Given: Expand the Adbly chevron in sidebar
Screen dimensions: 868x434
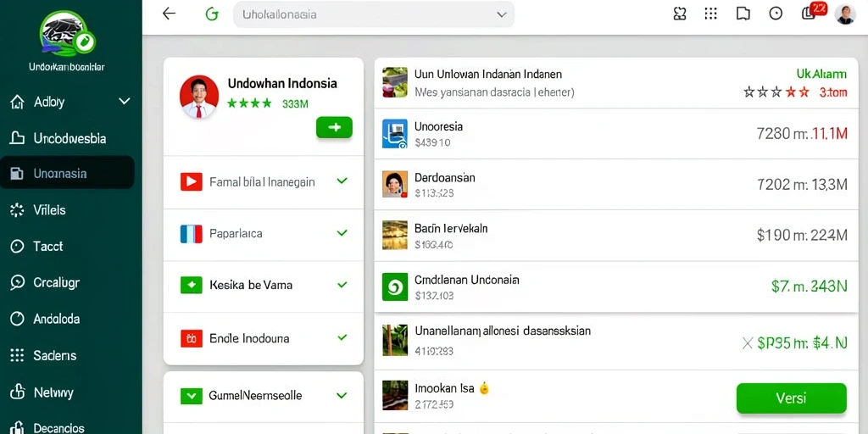Looking at the screenshot, I should pos(125,102).
